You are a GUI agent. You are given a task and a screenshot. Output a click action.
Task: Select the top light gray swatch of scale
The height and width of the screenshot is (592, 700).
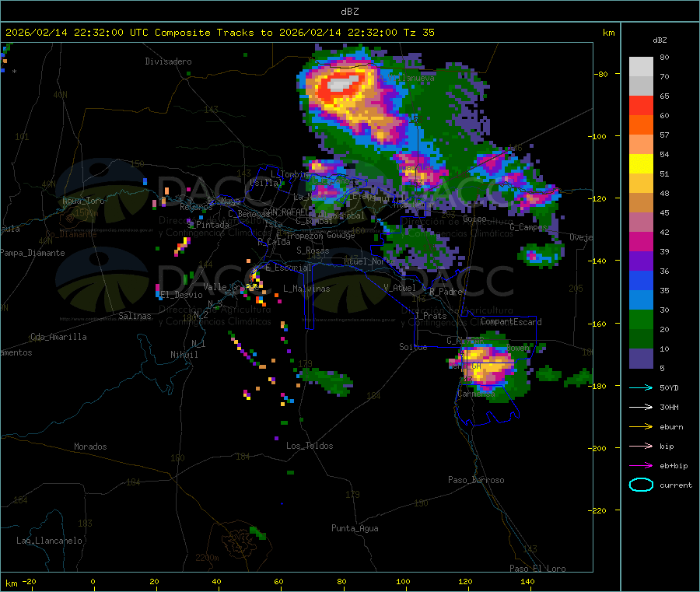point(641,67)
